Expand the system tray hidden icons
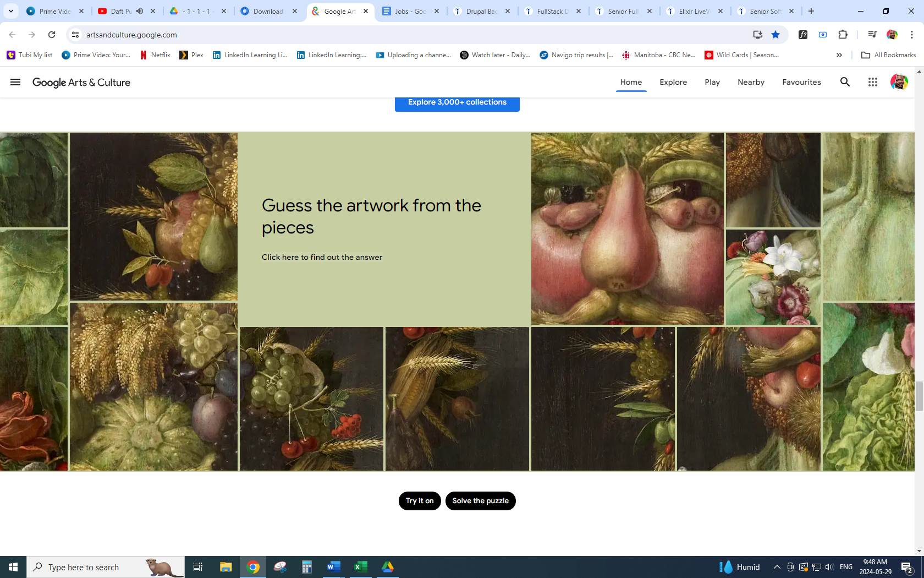Image resolution: width=924 pixels, height=578 pixels. coord(777,567)
